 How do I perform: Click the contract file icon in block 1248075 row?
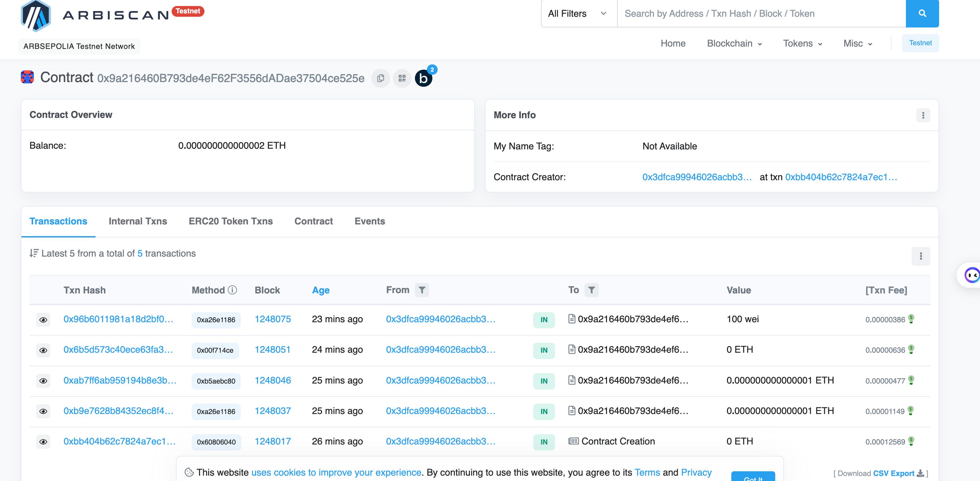(571, 319)
